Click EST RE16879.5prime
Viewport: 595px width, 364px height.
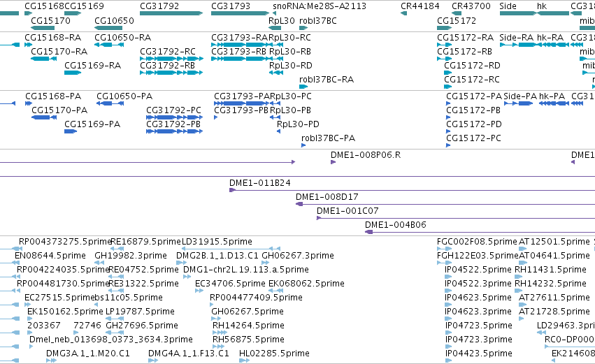(146, 242)
